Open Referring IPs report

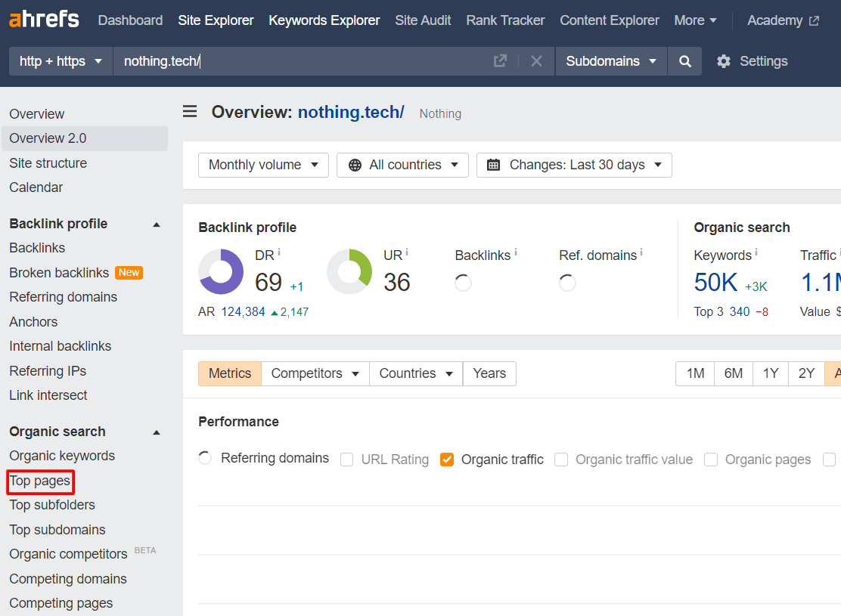pos(48,370)
